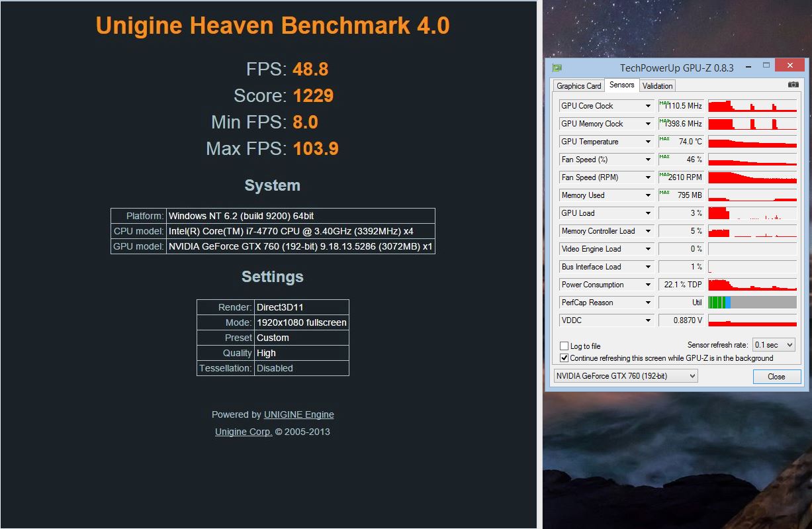Click the GPU-Z screenshot camera icon
This screenshot has width=812, height=529.
pyautogui.click(x=793, y=85)
